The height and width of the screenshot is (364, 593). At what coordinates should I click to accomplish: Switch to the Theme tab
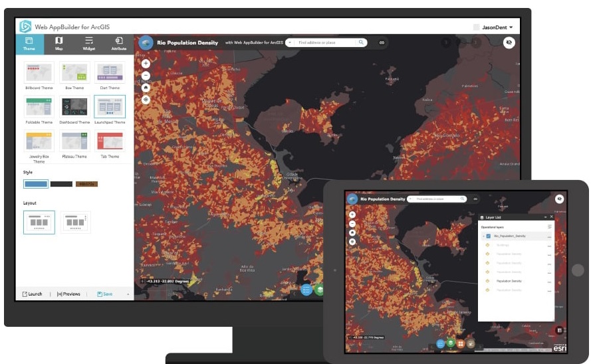coord(29,44)
